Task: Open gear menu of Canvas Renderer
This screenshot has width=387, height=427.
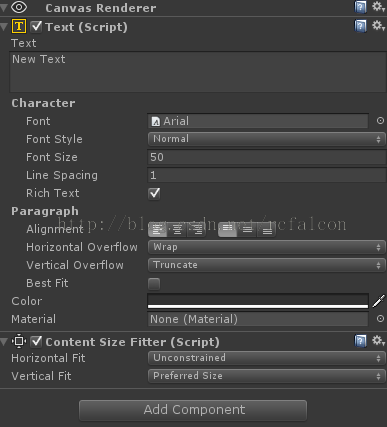Action: coord(378,6)
